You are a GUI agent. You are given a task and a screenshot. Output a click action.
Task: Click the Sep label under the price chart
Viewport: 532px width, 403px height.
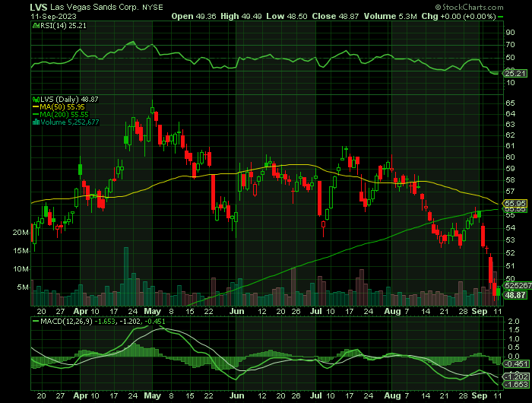tap(480, 312)
